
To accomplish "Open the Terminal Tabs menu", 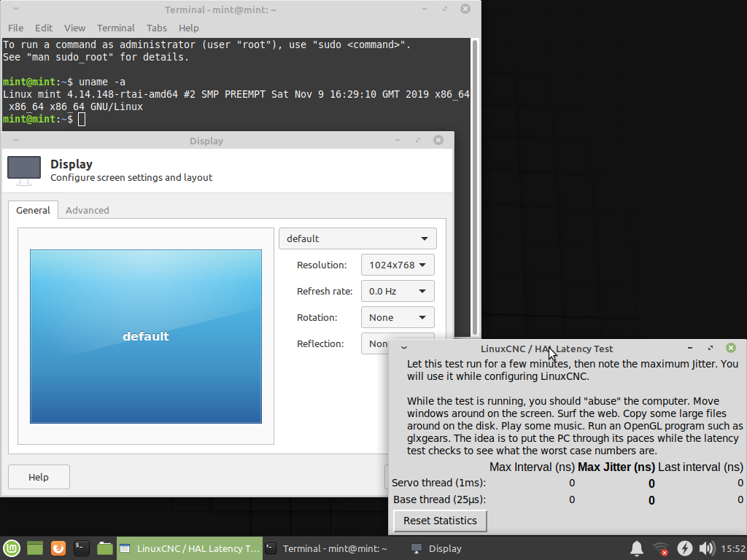I will (x=156, y=28).
